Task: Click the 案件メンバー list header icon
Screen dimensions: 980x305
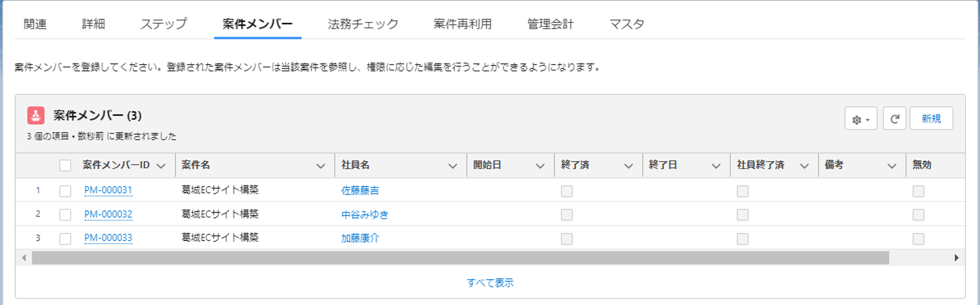Action: click(x=36, y=116)
